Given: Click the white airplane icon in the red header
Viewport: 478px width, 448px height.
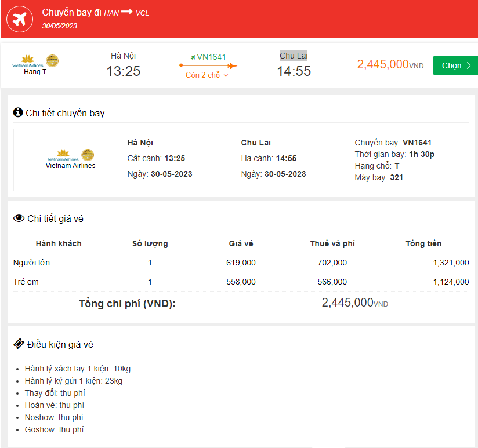Looking at the screenshot, I should 20,19.
